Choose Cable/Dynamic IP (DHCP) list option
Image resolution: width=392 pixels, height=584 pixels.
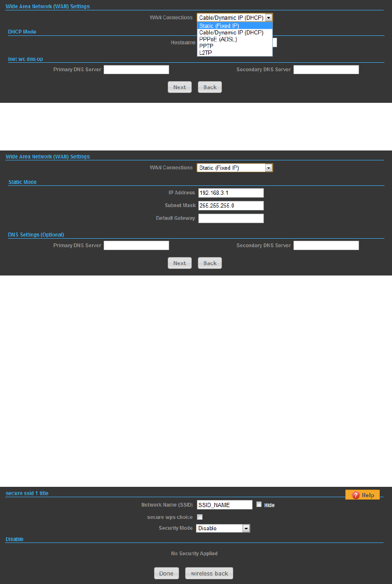(x=235, y=33)
